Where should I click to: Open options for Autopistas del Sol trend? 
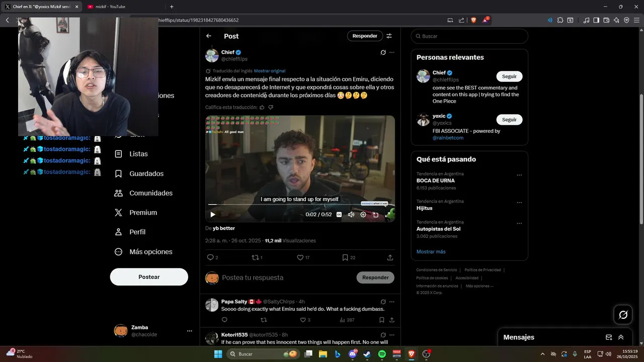coord(519,224)
